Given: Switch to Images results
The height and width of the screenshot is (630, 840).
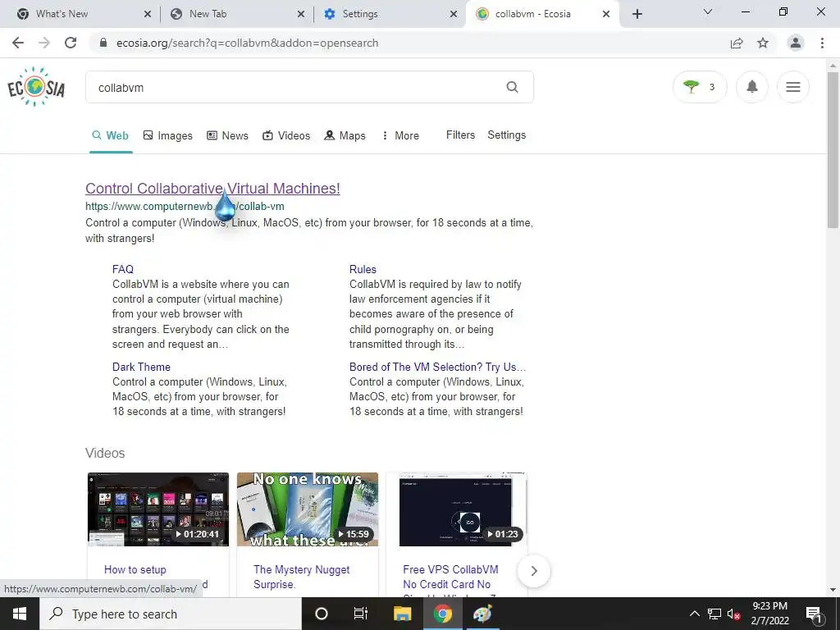Looking at the screenshot, I should click(167, 135).
